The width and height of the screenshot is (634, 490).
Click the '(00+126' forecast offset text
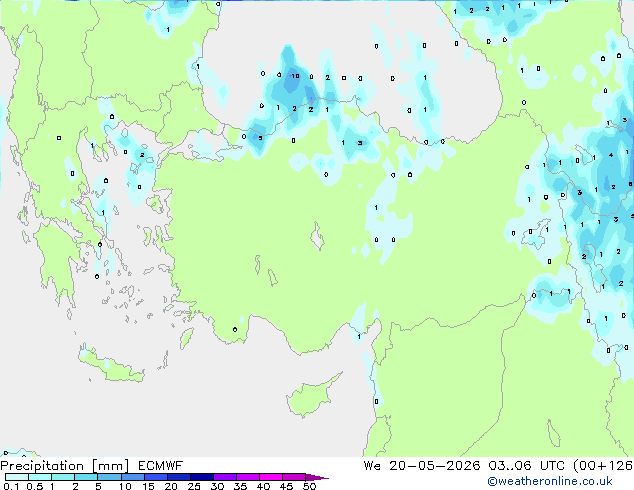coord(603,466)
